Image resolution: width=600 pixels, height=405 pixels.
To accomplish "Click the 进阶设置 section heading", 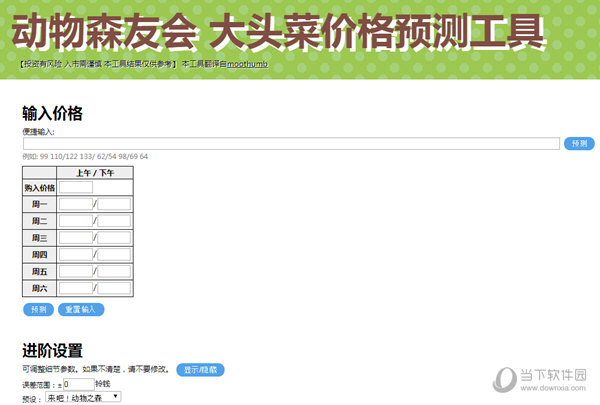I will click(x=52, y=351).
